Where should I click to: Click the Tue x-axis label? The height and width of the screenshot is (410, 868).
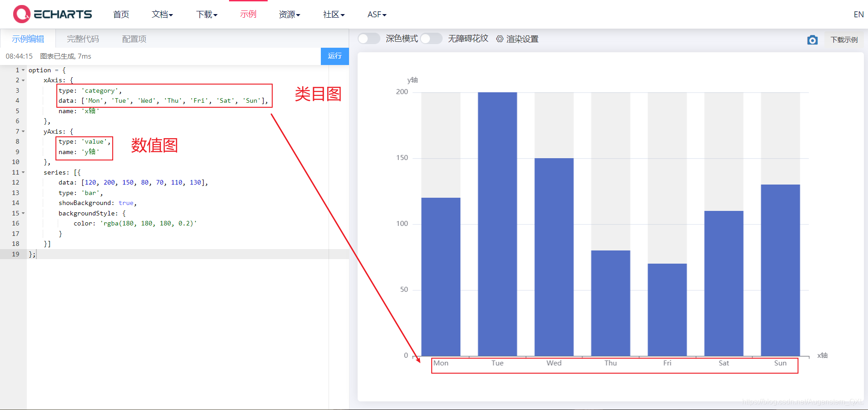(x=497, y=363)
